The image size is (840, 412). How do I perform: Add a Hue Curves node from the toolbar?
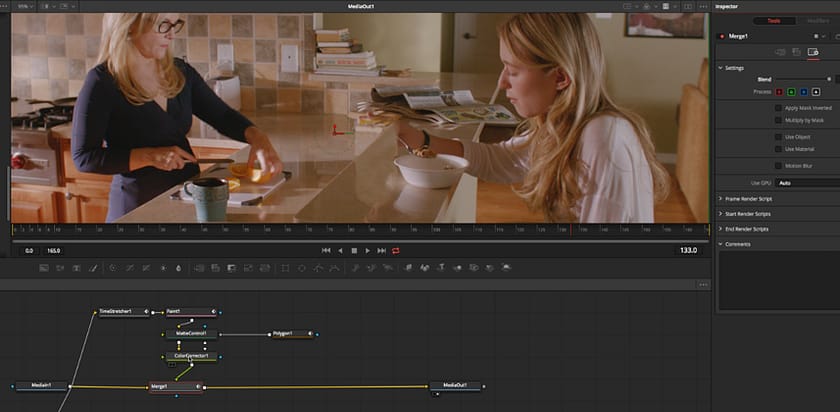146,267
